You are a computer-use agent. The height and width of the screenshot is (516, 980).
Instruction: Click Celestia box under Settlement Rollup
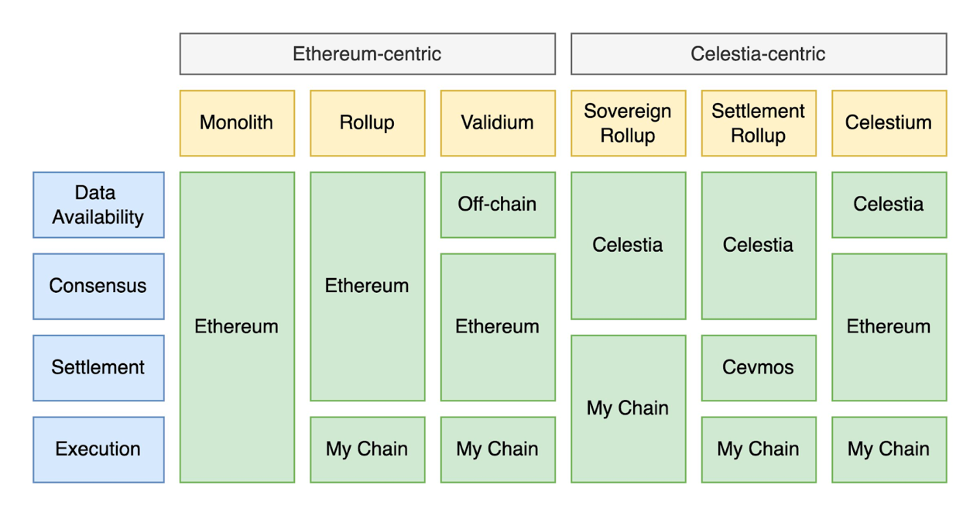point(758,245)
